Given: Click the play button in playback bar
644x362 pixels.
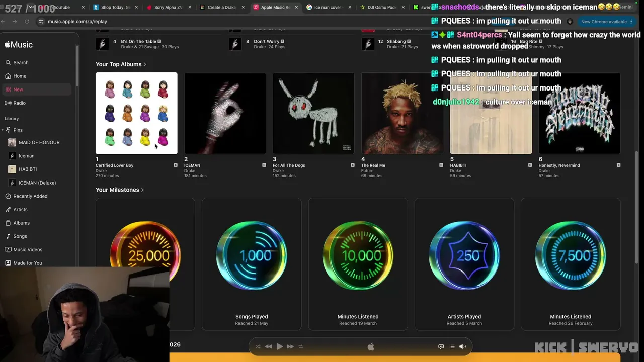Looking at the screenshot, I should [x=280, y=346].
